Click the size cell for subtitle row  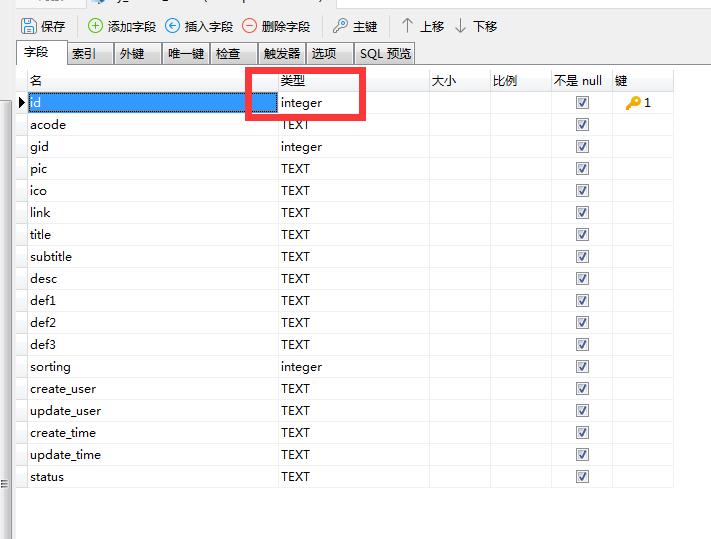(x=459, y=257)
